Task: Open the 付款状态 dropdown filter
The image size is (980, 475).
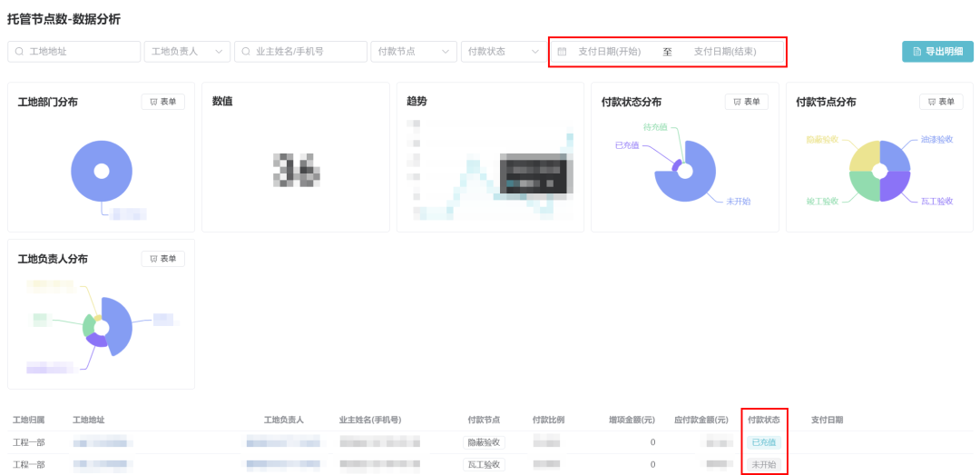Action: [503, 52]
